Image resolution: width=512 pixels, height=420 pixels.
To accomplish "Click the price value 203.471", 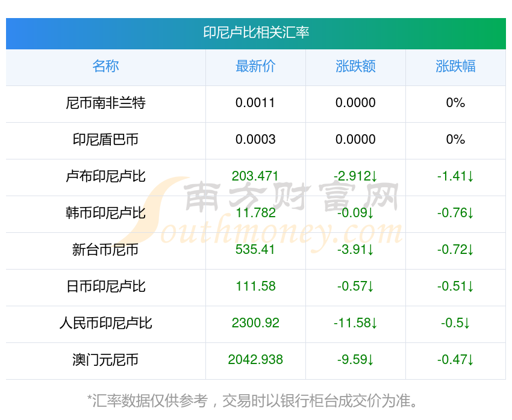I will point(255,176).
